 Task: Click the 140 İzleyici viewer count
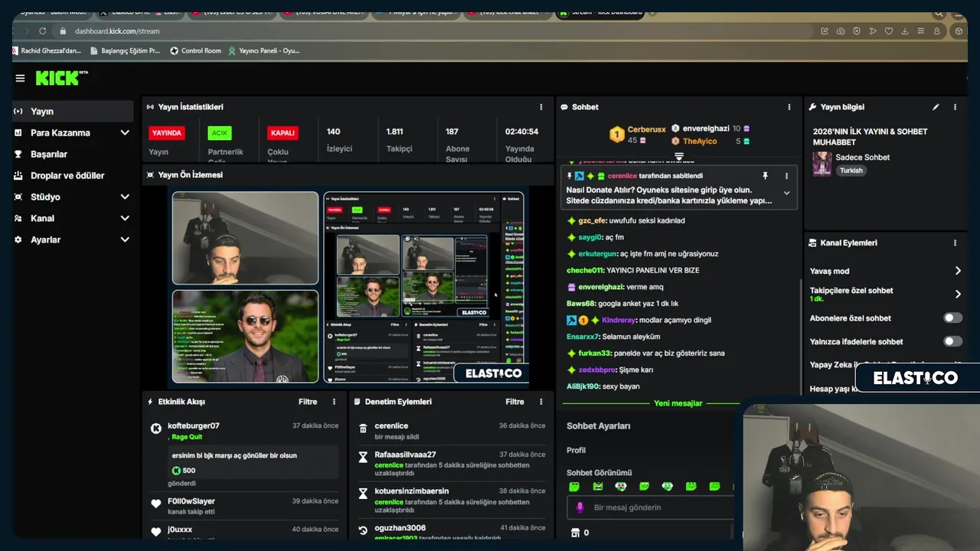click(x=338, y=140)
